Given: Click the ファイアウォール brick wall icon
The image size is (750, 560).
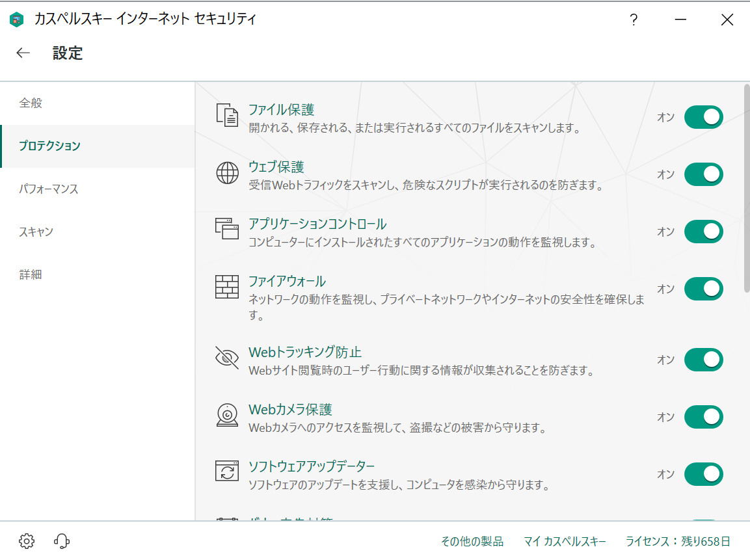Looking at the screenshot, I should [x=227, y=286].
